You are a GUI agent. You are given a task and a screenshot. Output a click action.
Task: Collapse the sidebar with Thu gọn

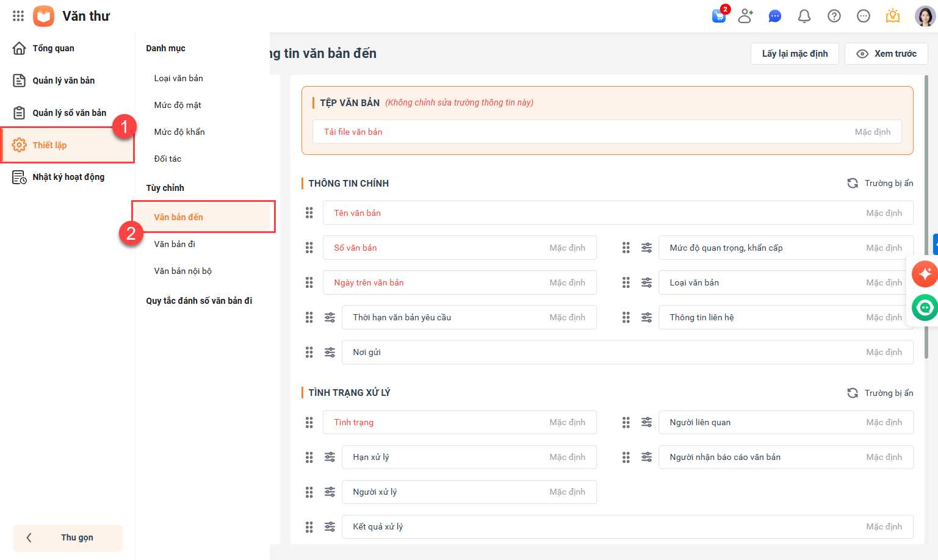point(68,537)
